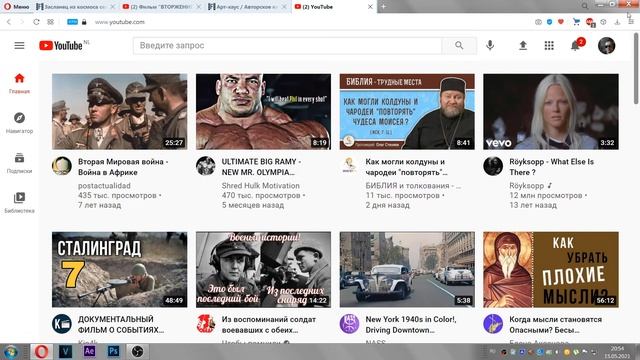Click the shopping cart extension icon

tap(576, 22)
